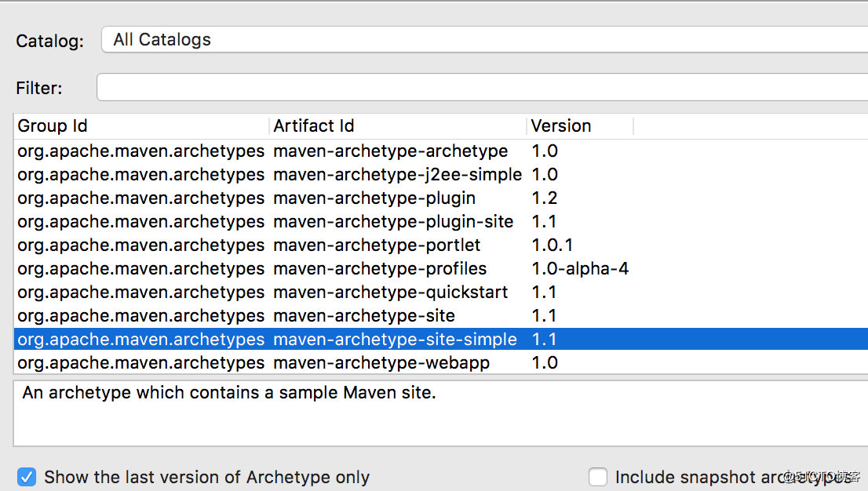Select the highlighted maven-archetype-site-simple row
Viewport: 868px width, 491px height.
440,340
